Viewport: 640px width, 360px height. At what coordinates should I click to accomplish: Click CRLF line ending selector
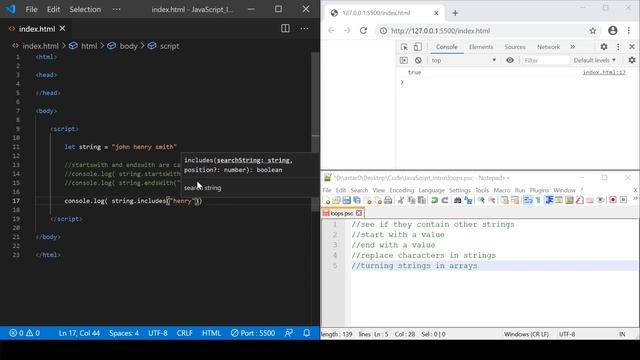[184, 333]
